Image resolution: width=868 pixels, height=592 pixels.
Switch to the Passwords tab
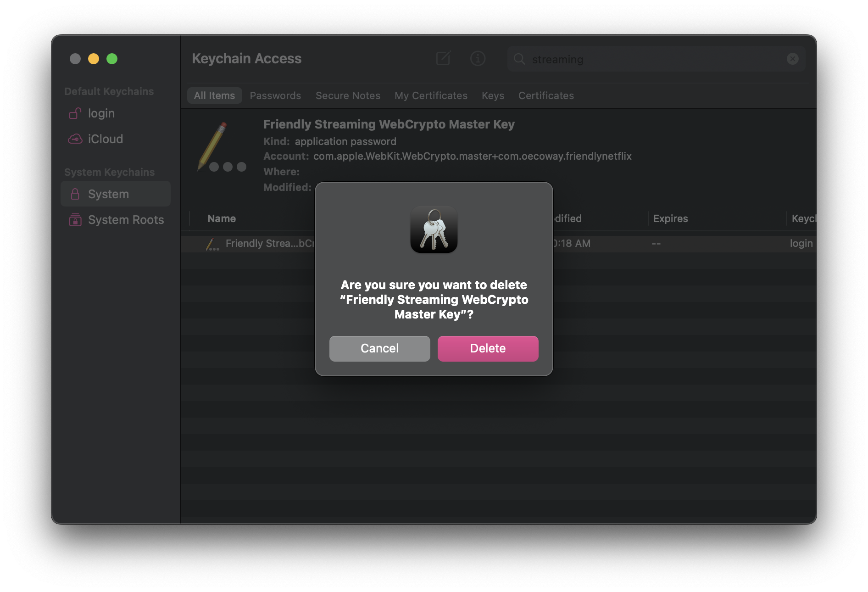pyautogui.click(x=275, y=95)
